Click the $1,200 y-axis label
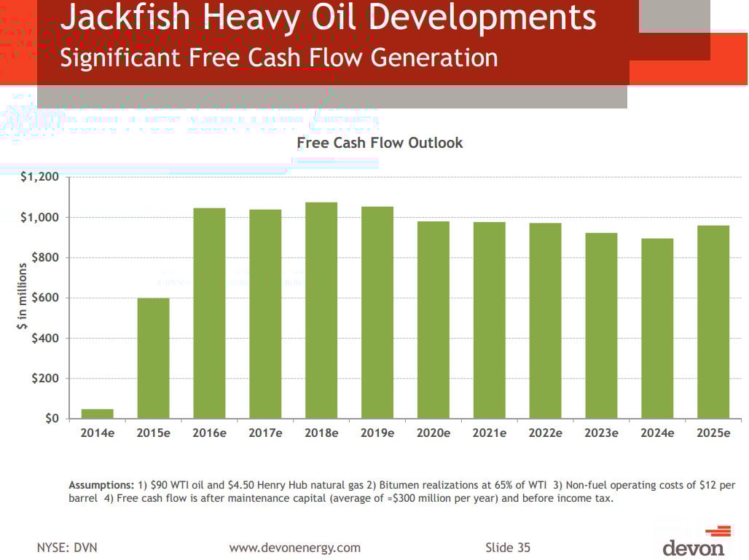Viewport: 749px width, 560px height. click(39, 177)
